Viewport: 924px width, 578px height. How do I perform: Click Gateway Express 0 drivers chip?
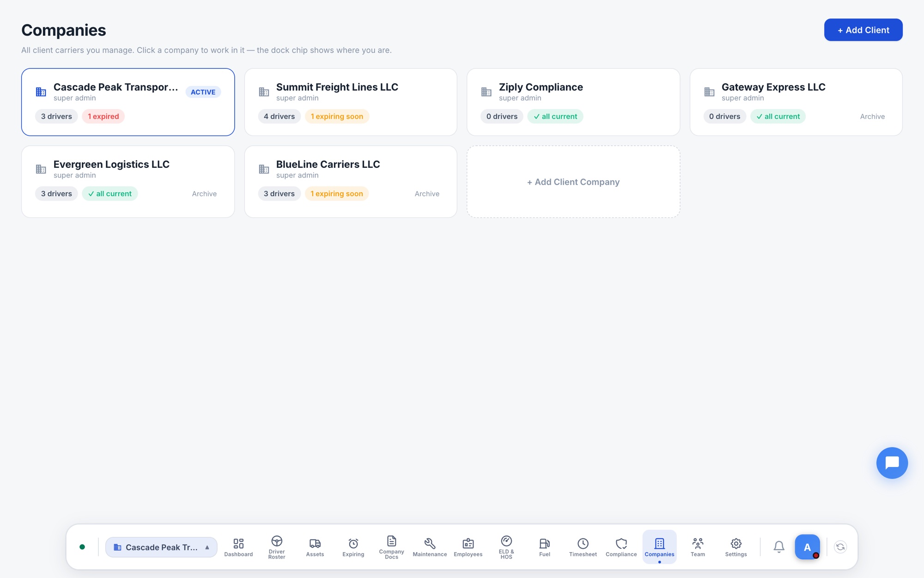point(724,117)
